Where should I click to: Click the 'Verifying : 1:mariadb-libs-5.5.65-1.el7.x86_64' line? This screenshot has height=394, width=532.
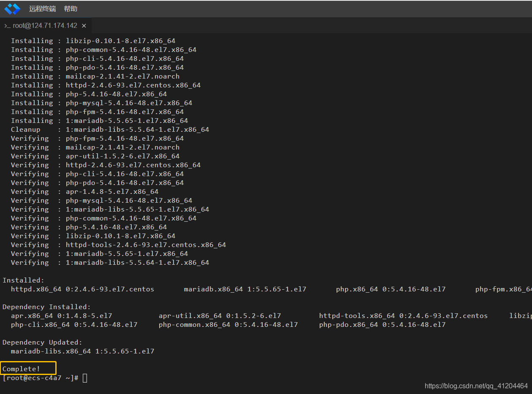pyautogui.click(x=110, y=209)
